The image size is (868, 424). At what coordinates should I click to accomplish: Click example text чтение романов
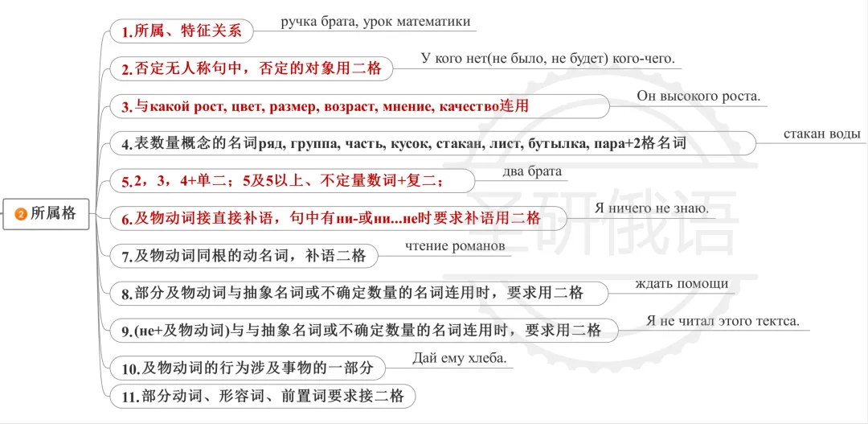455,245
